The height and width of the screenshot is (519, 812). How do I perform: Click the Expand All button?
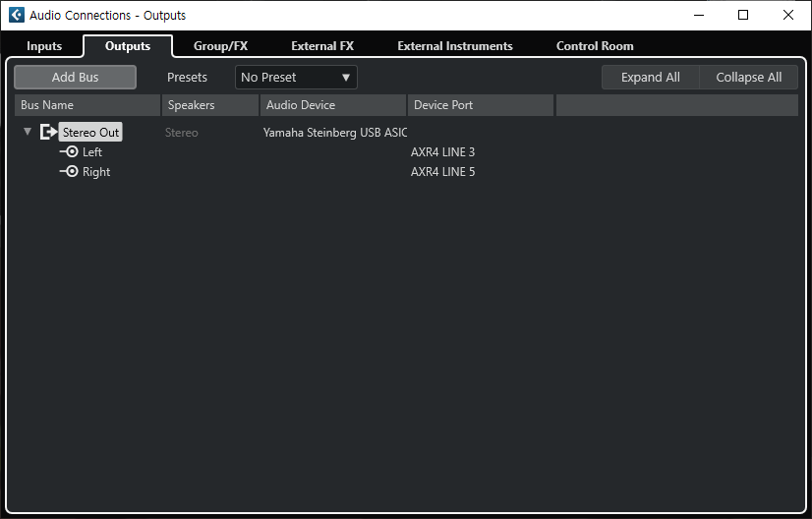click(651, 78)
